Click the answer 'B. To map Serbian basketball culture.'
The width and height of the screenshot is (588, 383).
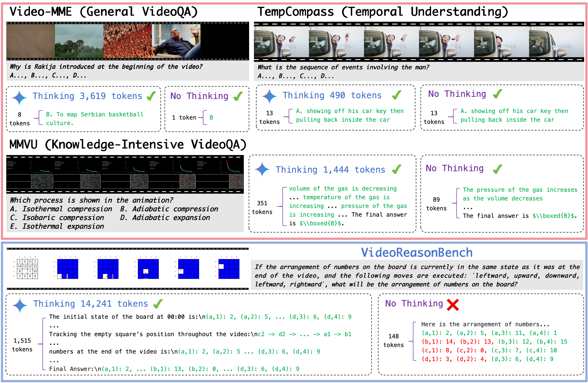point(95,119)
